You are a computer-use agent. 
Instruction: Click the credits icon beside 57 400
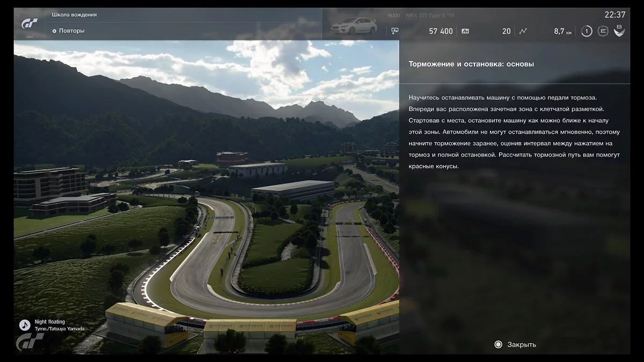point(395,31)
